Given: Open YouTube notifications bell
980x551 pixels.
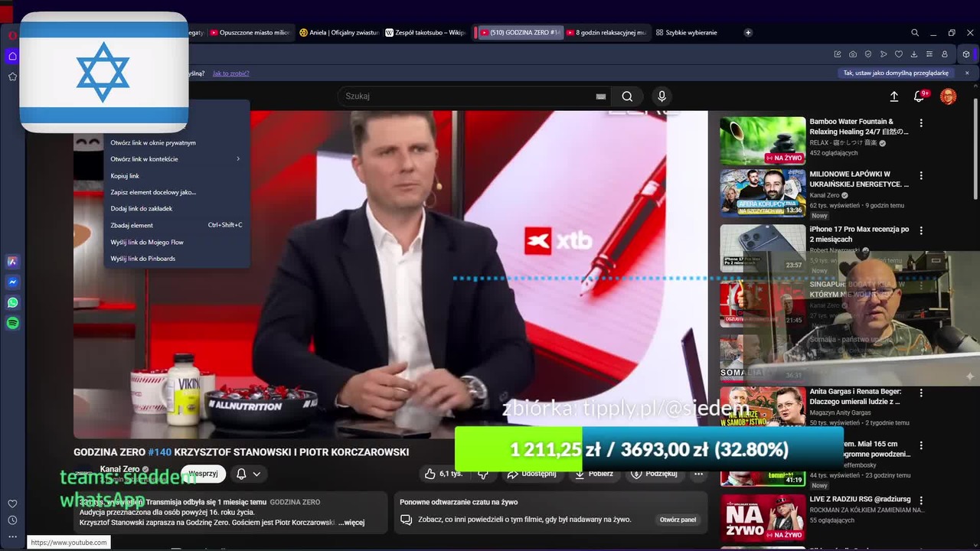Looking at the screenshot, I should coord(920,96).
